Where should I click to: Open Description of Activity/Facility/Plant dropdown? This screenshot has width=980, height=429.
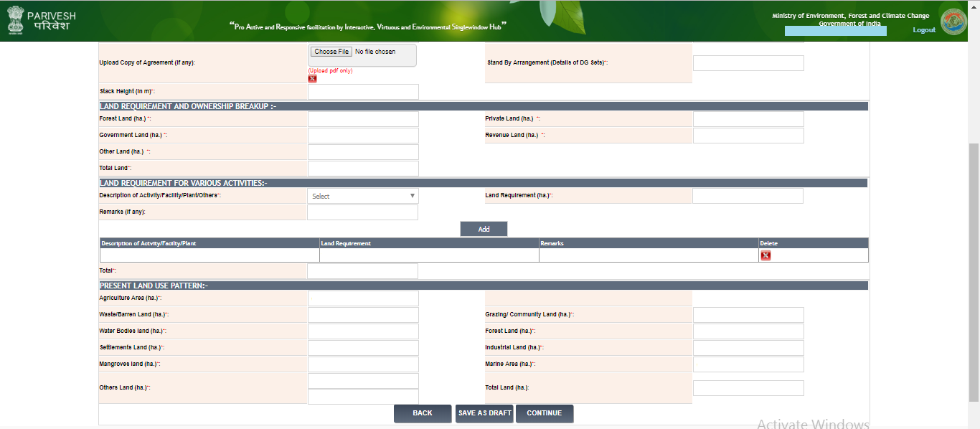pyautogui.click(x=363, y=196)
